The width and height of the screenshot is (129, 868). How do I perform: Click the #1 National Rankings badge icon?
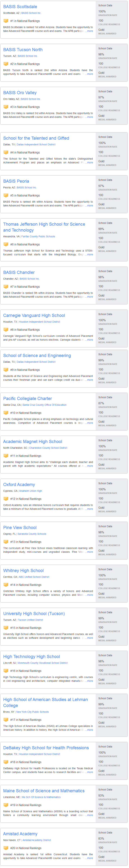[6, 21]
